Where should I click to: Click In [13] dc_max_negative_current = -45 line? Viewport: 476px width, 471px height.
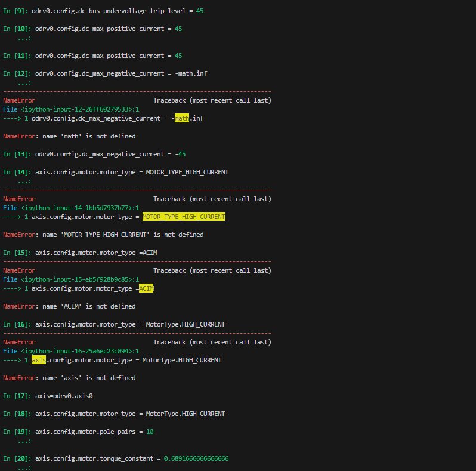coord(94,155)
